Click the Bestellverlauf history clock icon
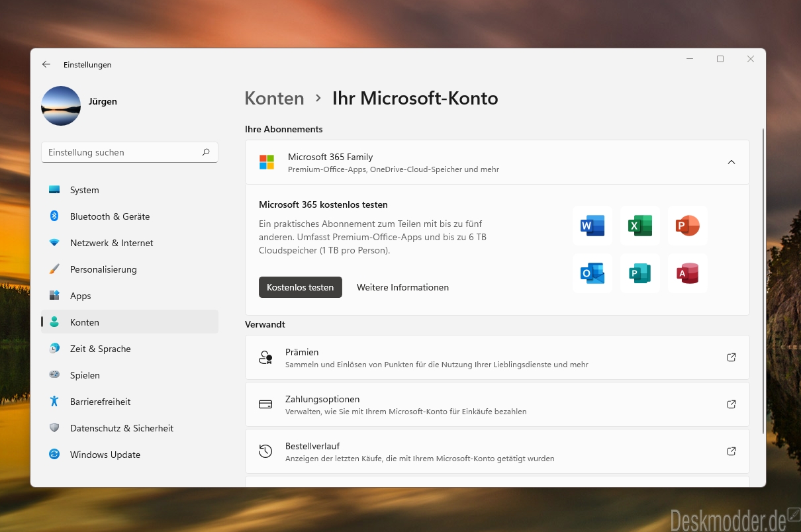Screen dimensions: 801x532 pos(265,451)
